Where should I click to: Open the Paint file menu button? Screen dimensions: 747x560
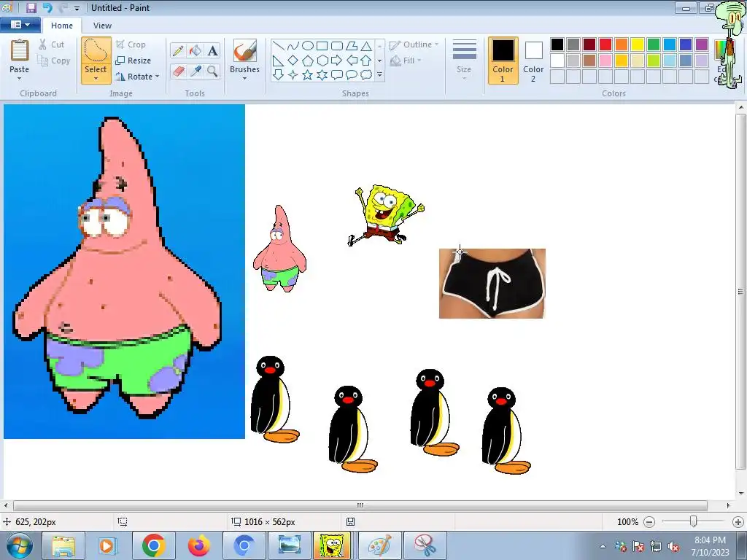(20, 25)
